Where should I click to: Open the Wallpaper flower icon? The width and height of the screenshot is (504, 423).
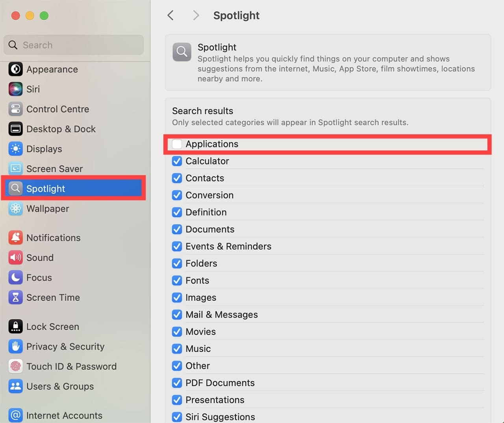click(x=16, y=208)
